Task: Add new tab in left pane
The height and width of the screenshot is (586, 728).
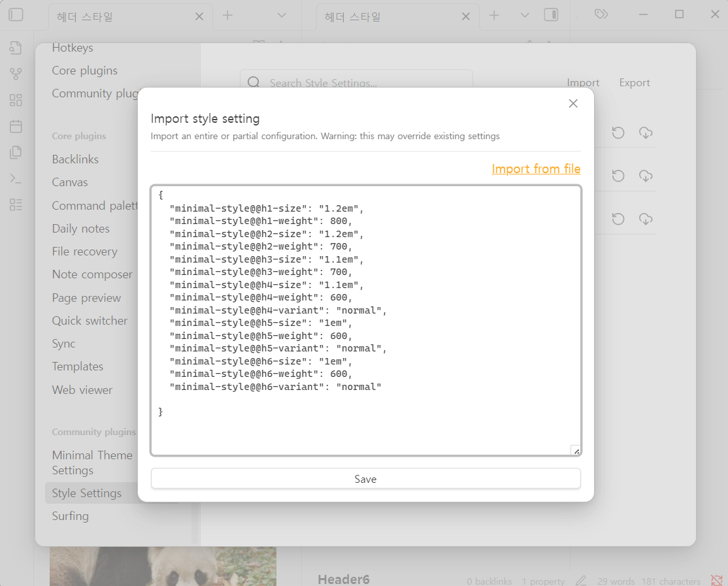Action: pos(227,15)
